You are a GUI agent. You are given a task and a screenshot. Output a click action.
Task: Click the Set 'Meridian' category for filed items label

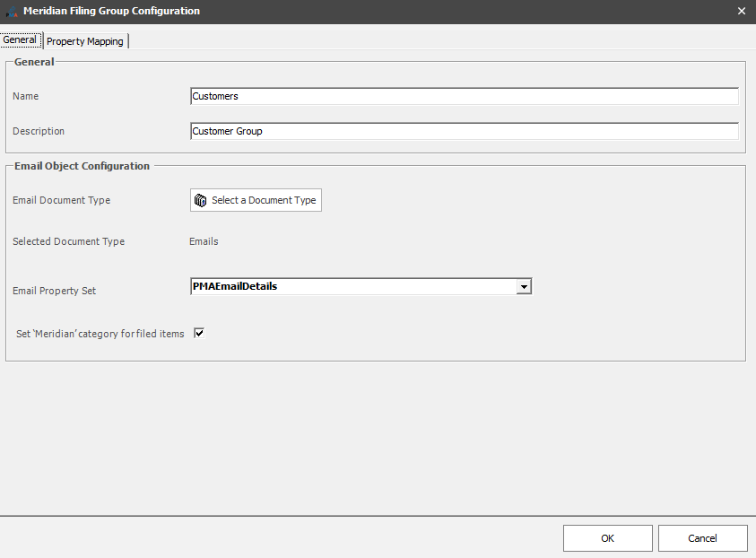tap(100, 334)
